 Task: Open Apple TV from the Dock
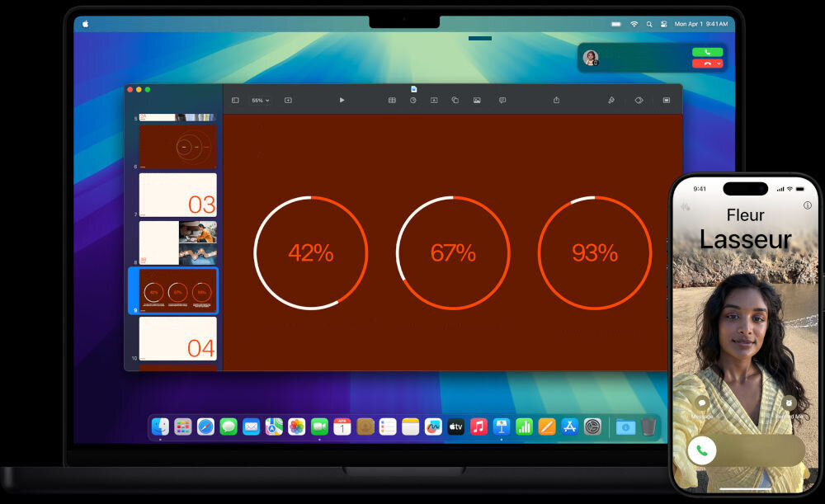point(455,426)
